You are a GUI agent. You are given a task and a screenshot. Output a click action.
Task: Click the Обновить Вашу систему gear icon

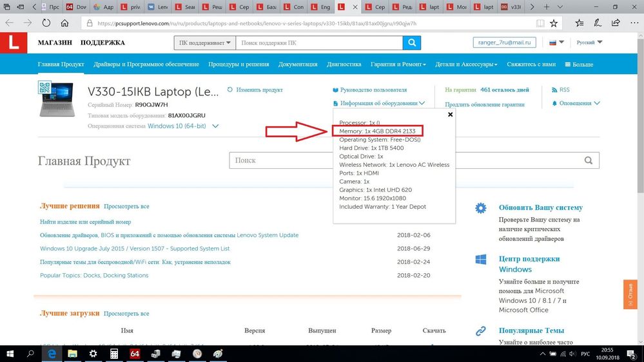pos(480,207)
